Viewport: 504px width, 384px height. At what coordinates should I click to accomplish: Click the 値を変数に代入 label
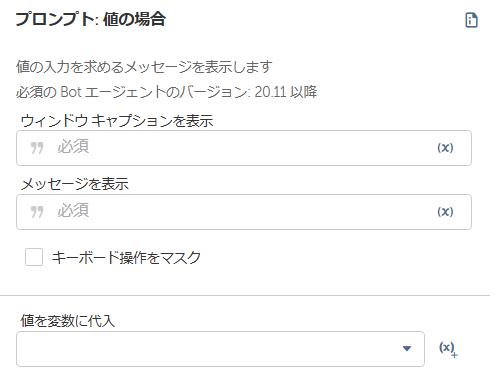pos(68,321)
